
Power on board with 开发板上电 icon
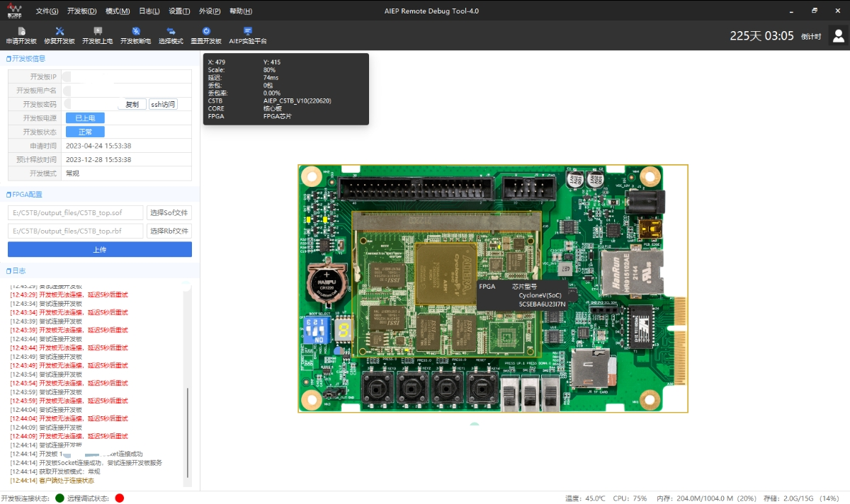point(97,31)
